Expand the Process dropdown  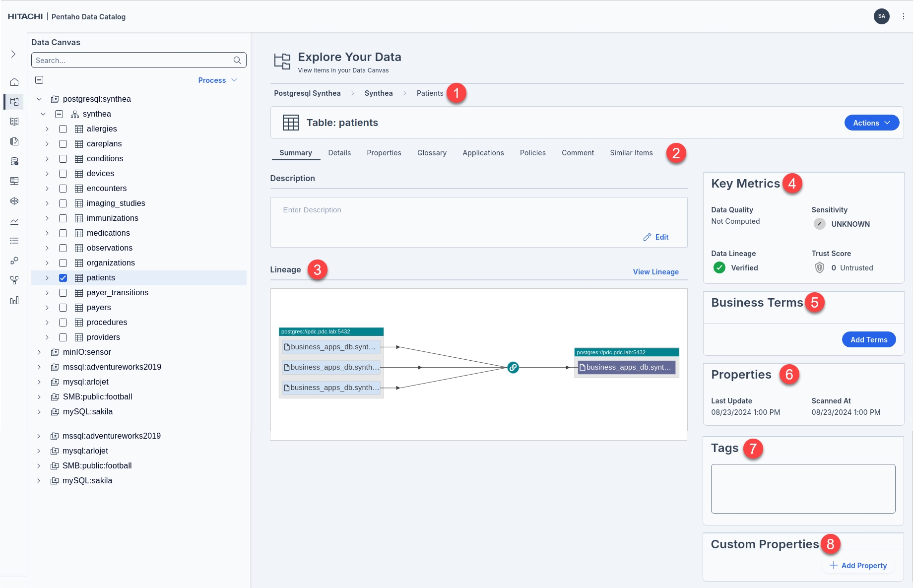click(217, 80)
